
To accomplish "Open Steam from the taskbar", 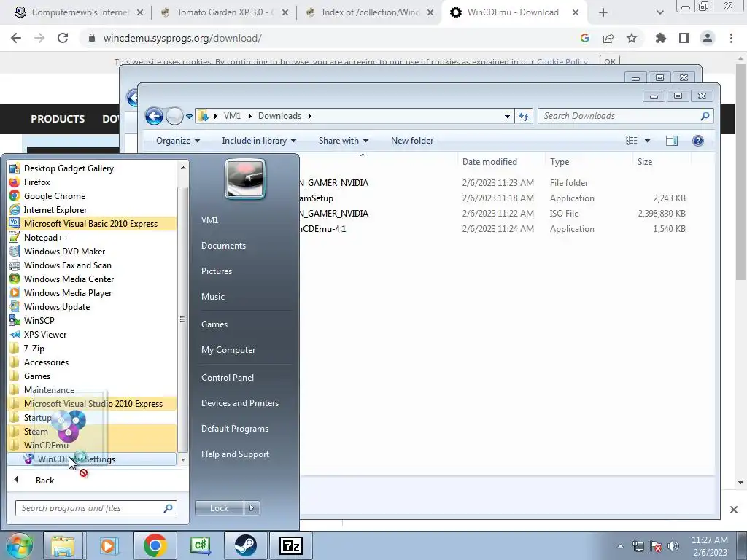I will 245,545.
